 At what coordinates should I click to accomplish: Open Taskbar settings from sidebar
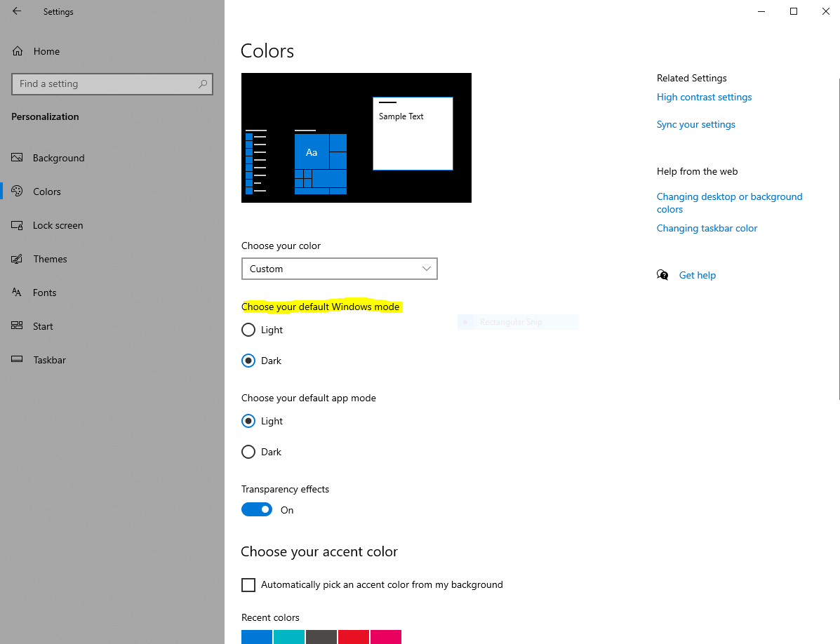49,361
